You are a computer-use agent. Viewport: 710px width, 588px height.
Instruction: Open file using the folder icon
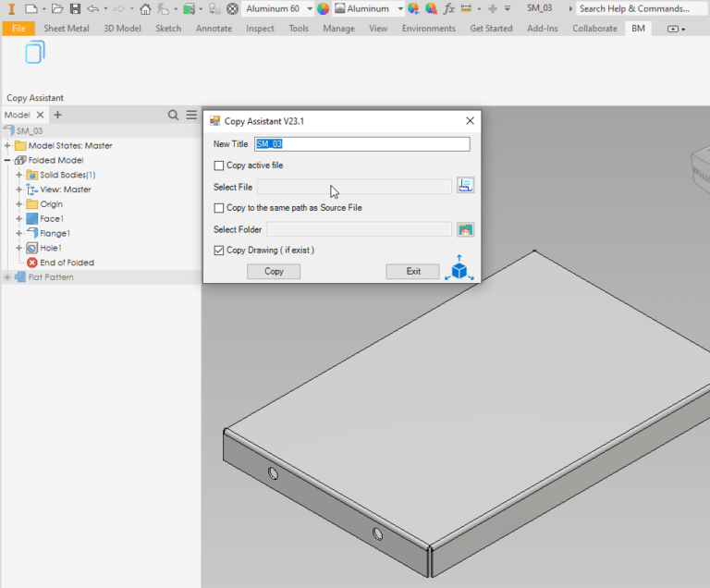57,8
